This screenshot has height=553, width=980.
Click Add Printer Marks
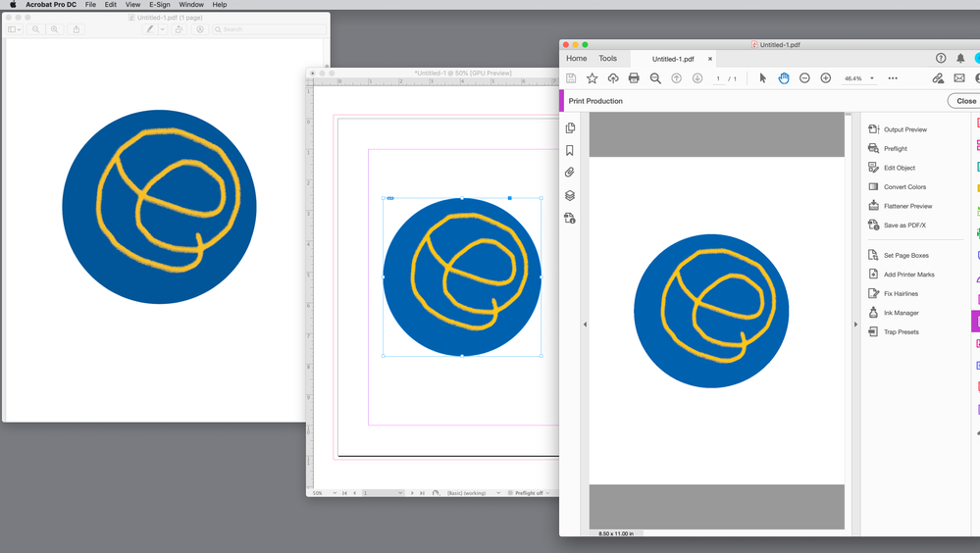point(902,275)
